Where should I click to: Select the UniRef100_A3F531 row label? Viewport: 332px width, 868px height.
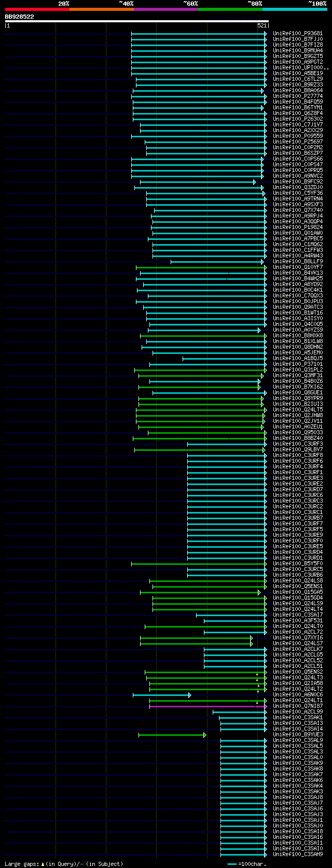[x=298, y=621]
